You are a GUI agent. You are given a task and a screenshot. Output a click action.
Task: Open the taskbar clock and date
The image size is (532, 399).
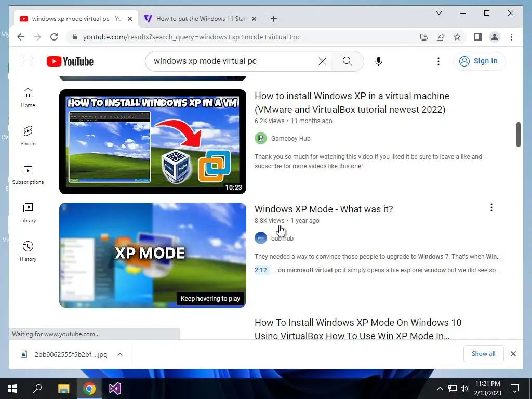tap(488, 389)
